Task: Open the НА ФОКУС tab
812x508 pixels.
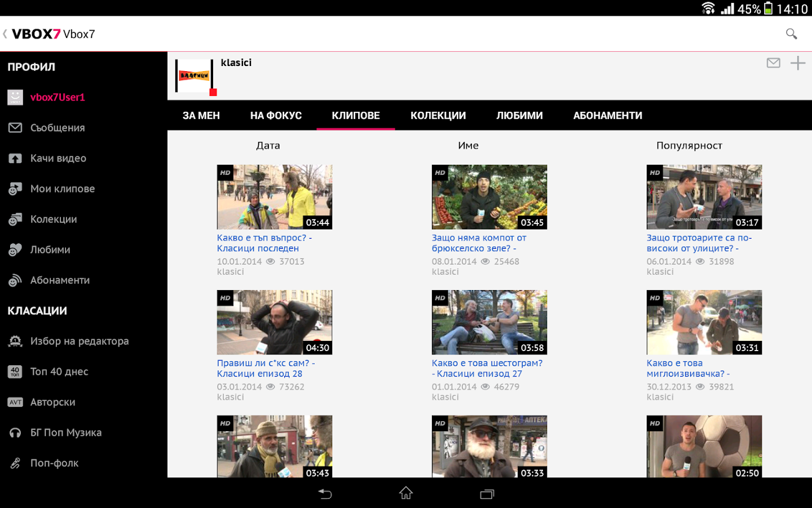Action: (x=275, y=115)
